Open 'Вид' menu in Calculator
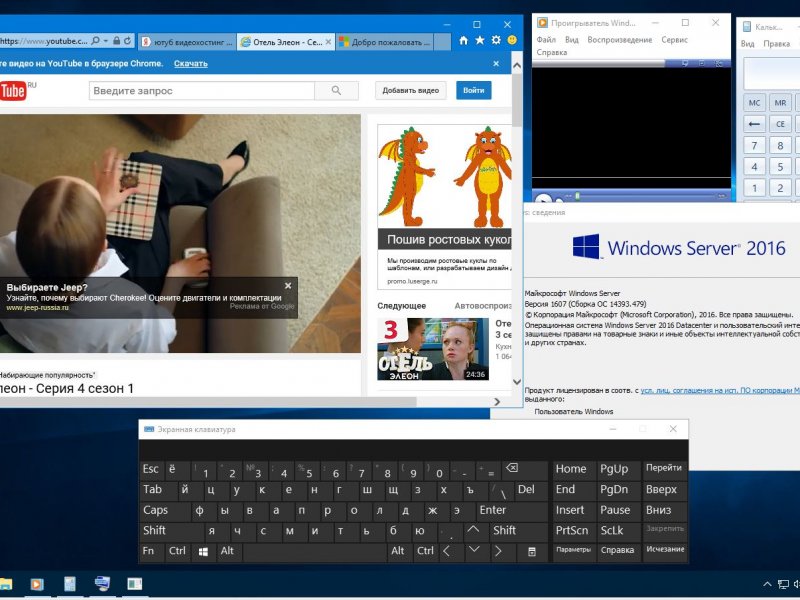This screenshot has height=600, width=800. pos(747,44)
